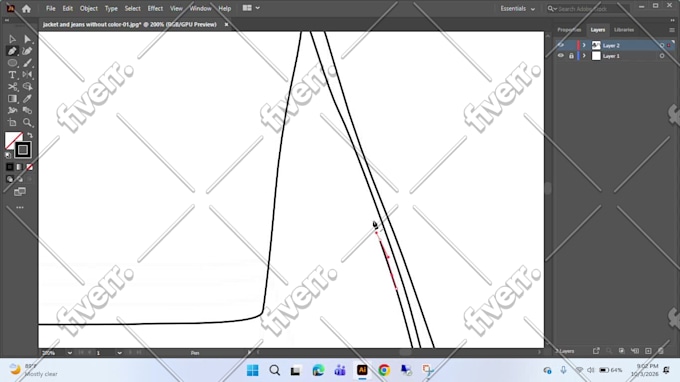Select the Eyedropper tool
Screen dimensions: 680x382
[27, 99]
